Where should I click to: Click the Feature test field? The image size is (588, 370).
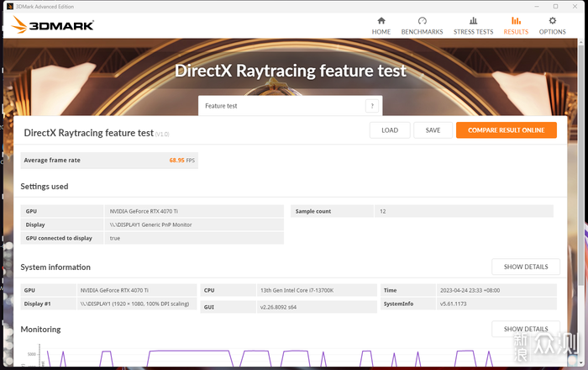tap(291, 106)
